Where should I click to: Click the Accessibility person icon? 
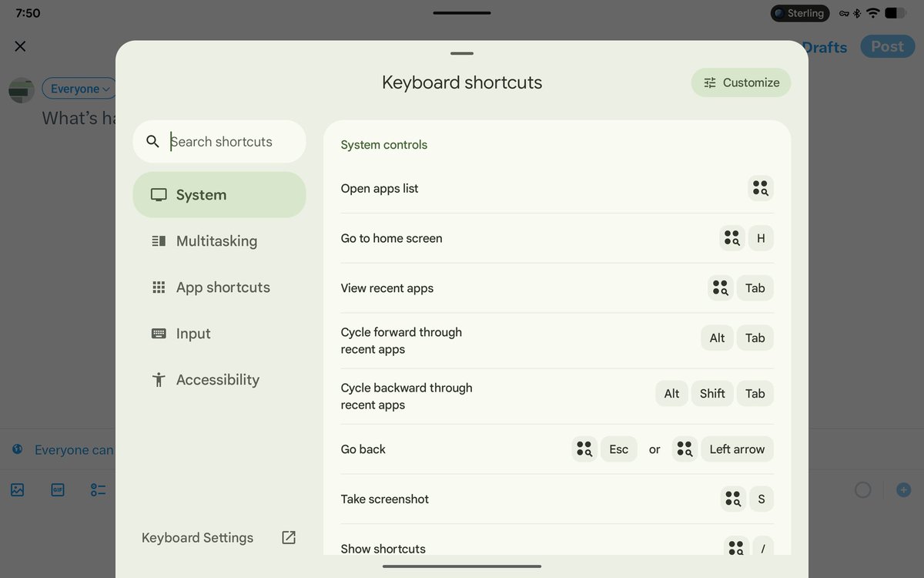(159, 380)
